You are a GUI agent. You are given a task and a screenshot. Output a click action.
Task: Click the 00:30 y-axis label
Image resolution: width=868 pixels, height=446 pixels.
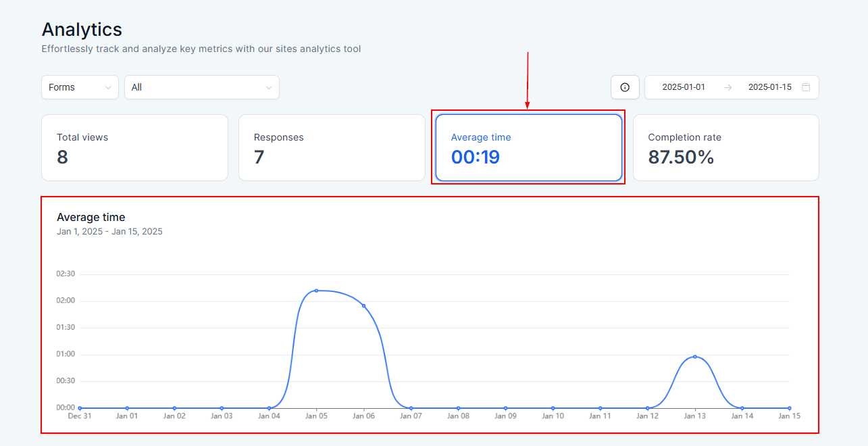pyautogui.click(x=66, y=380)
